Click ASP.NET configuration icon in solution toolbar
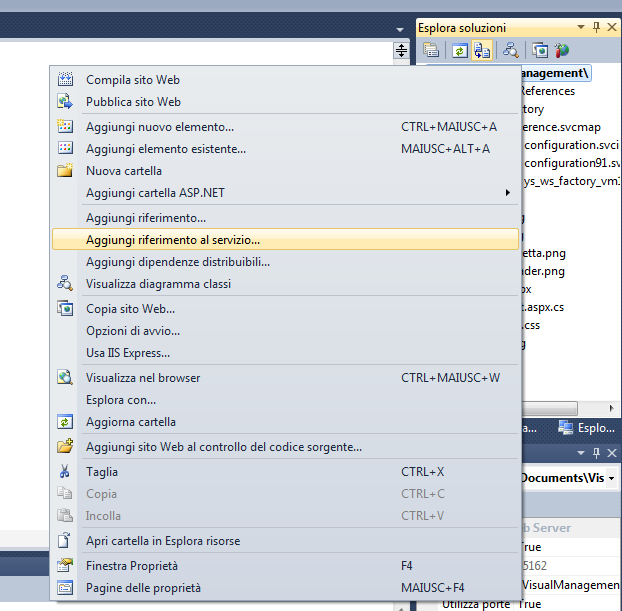This screenshot has height=611, width=622. click(562, 50)
